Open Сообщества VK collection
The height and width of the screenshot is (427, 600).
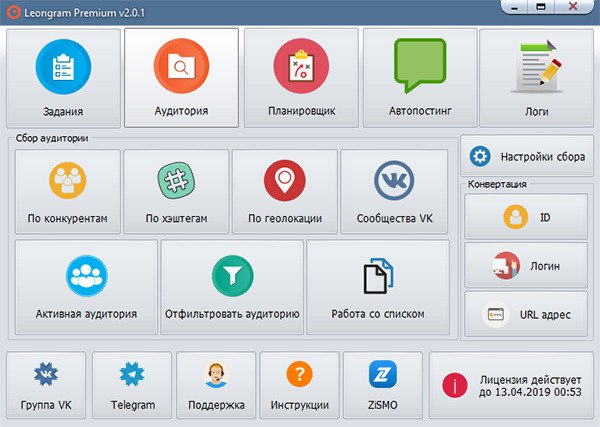pyautogui.click(x=394, y=191)
